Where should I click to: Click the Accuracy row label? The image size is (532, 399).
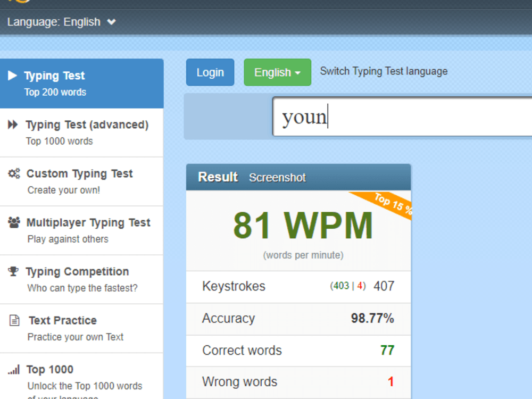click(x=228, y=318)
